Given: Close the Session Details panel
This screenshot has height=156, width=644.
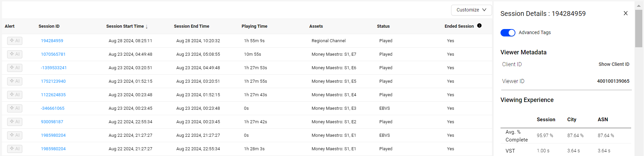Looking at the screenshot, I should pos(625,14).
